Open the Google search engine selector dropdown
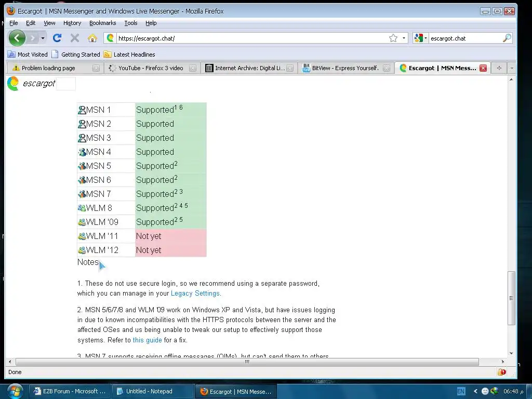The width and height of the screenshot is (532, 399). pos(421,38)
